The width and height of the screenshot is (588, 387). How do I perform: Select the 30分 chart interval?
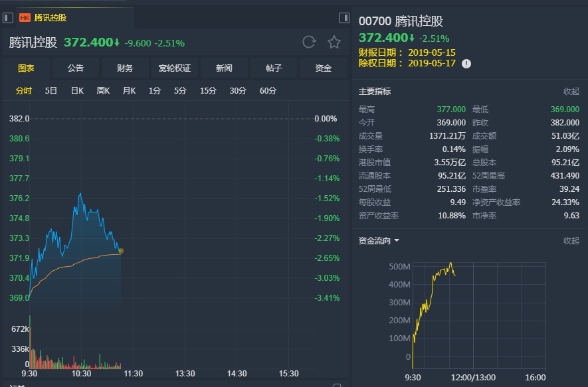pyautogui.click(x=238, y=91)
